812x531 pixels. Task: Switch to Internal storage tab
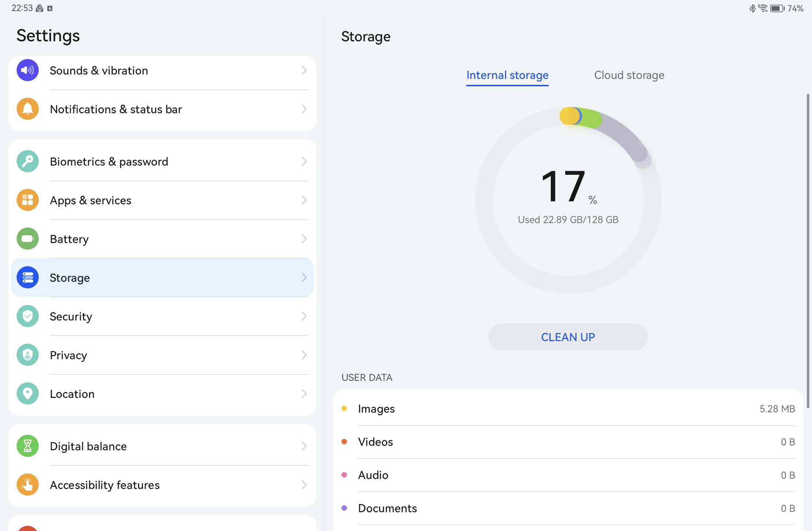(x=507, y=75)
